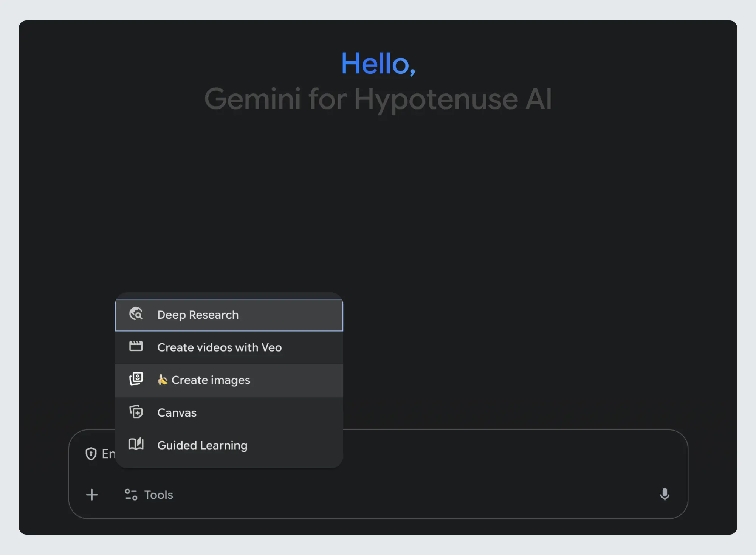Start Guided Learning mode
Screen dimensions: 756x555
[x=202, y=445]
